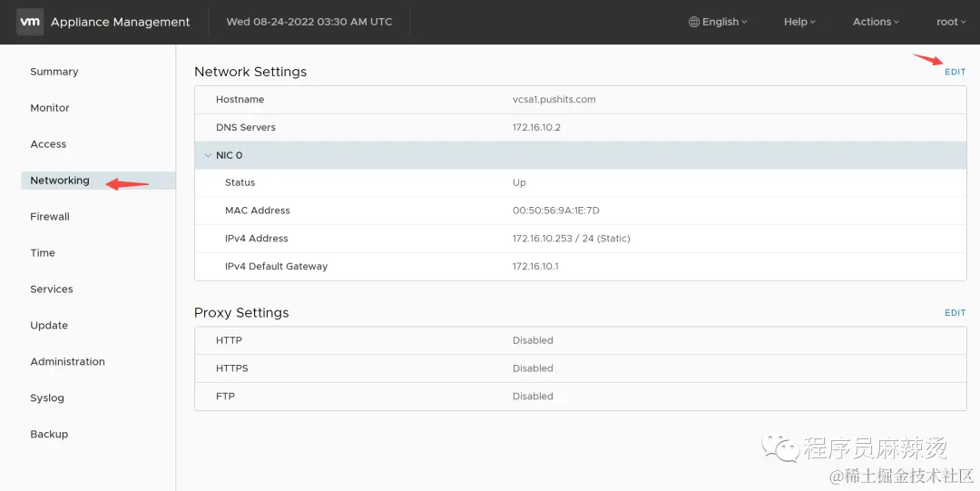
Task: Click the Status row label under NIC 0
Action: (x=240, y=182)
